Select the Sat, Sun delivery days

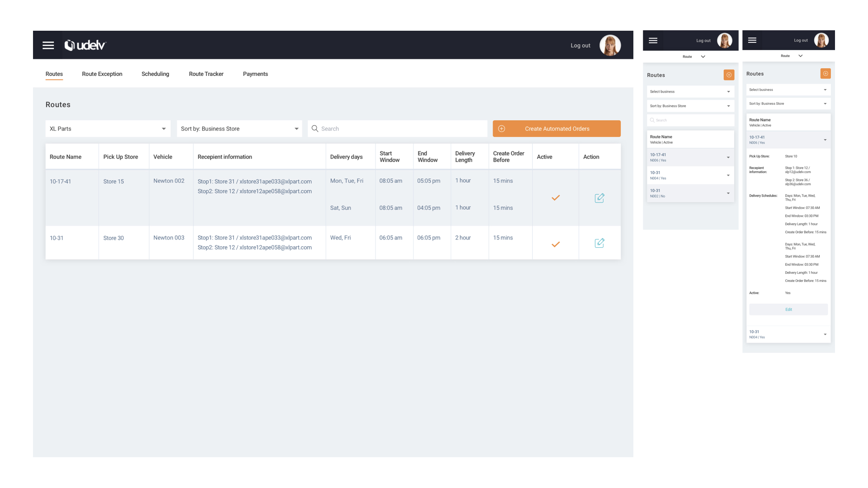coord(340,208)
